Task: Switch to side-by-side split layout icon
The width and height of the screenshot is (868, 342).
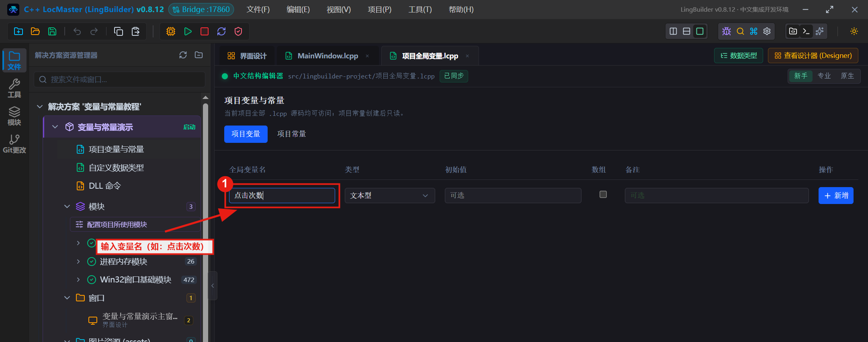Action: [674, 31]
